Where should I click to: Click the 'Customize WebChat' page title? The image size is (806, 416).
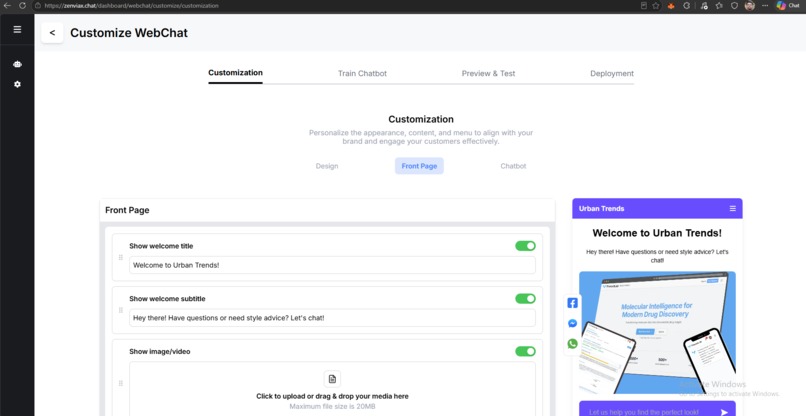point(129,33)
